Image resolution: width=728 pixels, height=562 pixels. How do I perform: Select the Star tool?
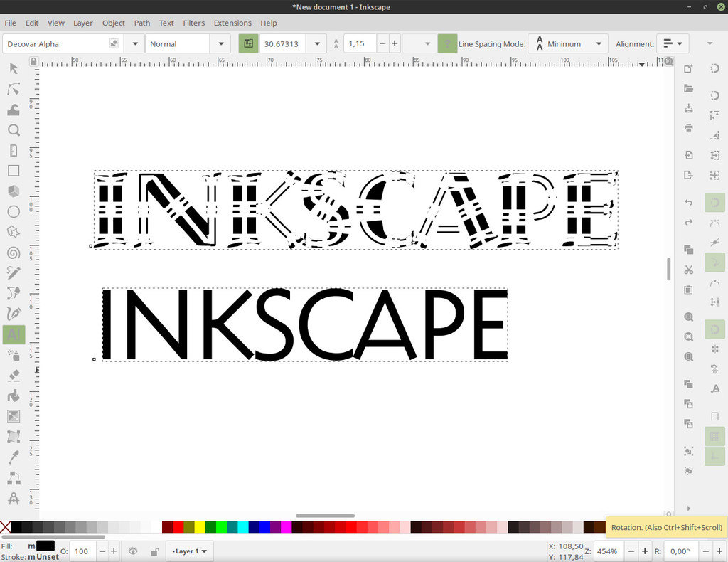point(14,231)
